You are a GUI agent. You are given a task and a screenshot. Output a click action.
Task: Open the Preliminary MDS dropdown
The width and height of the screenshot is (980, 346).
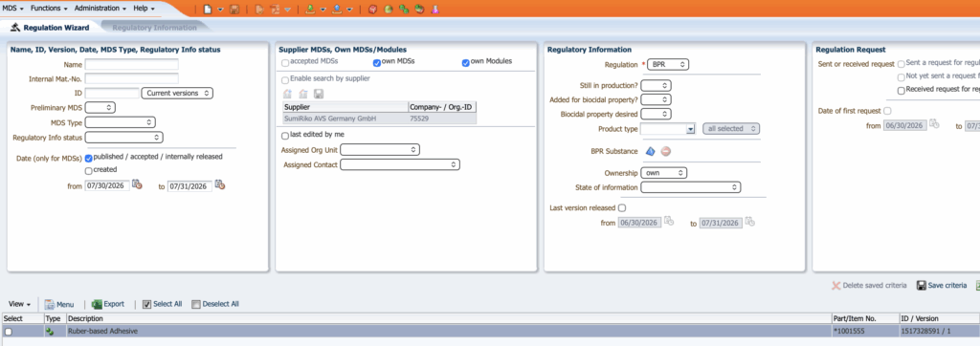click(x=100, y=107)
